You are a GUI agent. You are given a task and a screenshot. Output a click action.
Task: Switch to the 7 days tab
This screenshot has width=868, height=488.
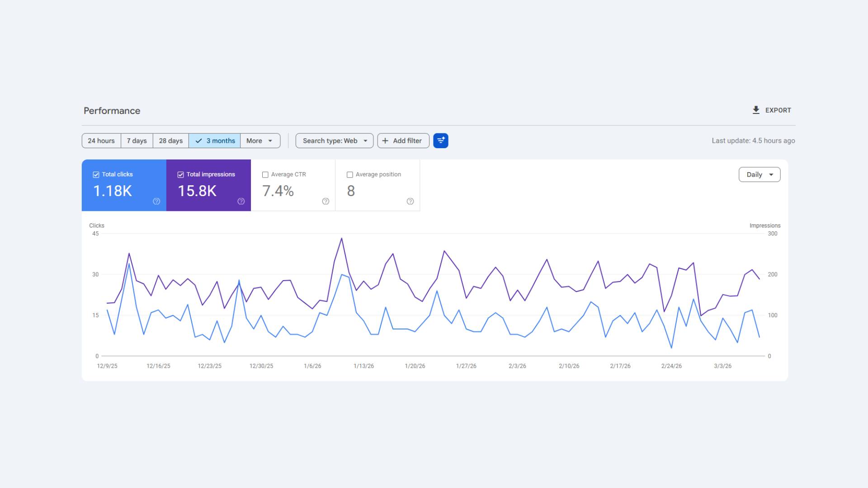click(x=137, y=141)
